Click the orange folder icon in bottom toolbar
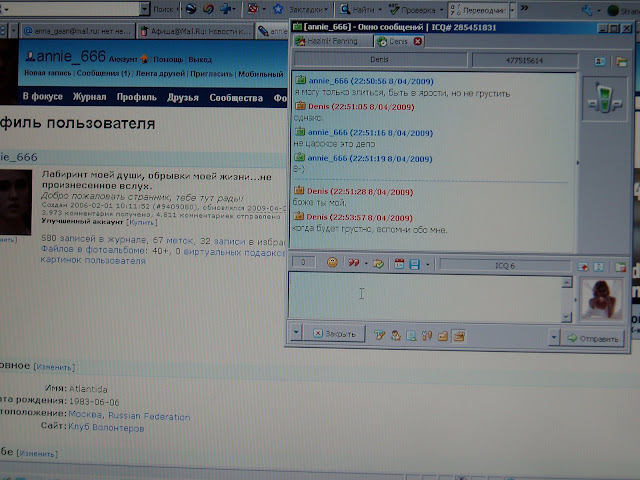Screen dimensions: 640x480 pyautogui.click(x=442, y=336)
